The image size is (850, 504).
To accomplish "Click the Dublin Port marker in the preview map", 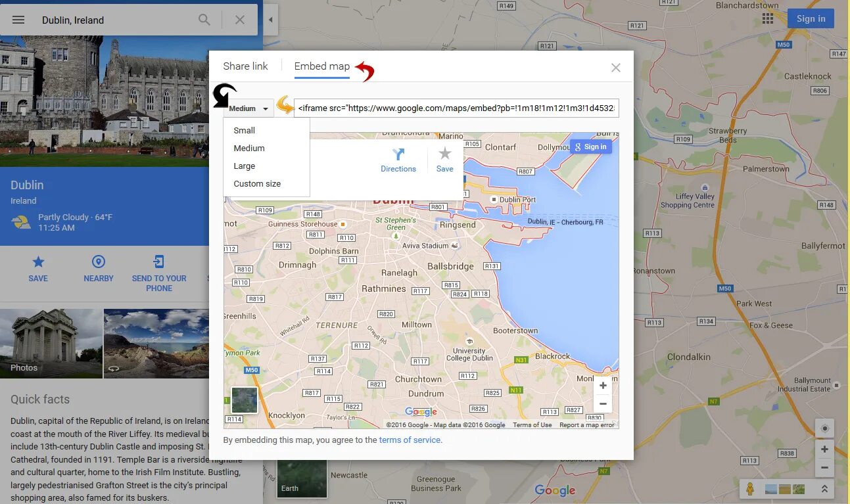I will pos(494,199).
